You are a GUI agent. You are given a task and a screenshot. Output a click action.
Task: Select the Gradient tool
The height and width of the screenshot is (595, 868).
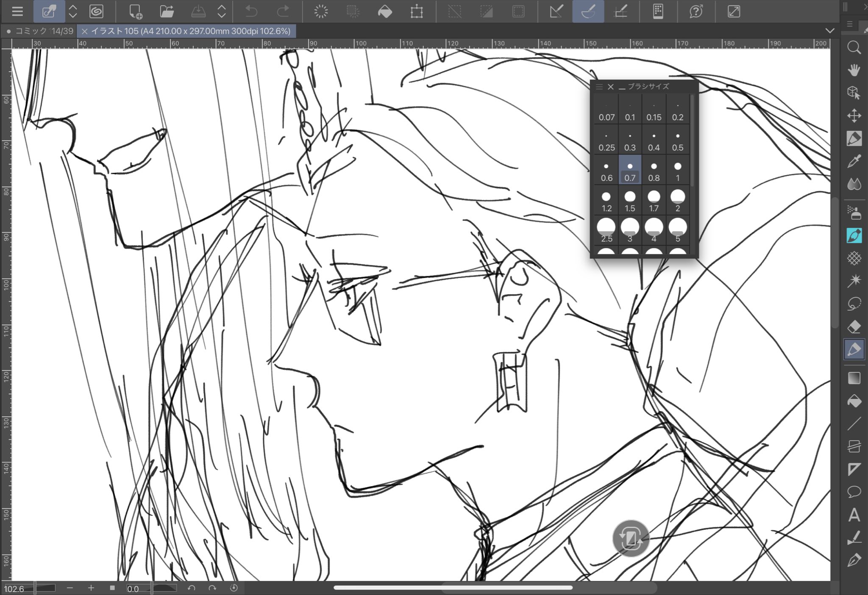pyautogui.click(x=854, y=378)
